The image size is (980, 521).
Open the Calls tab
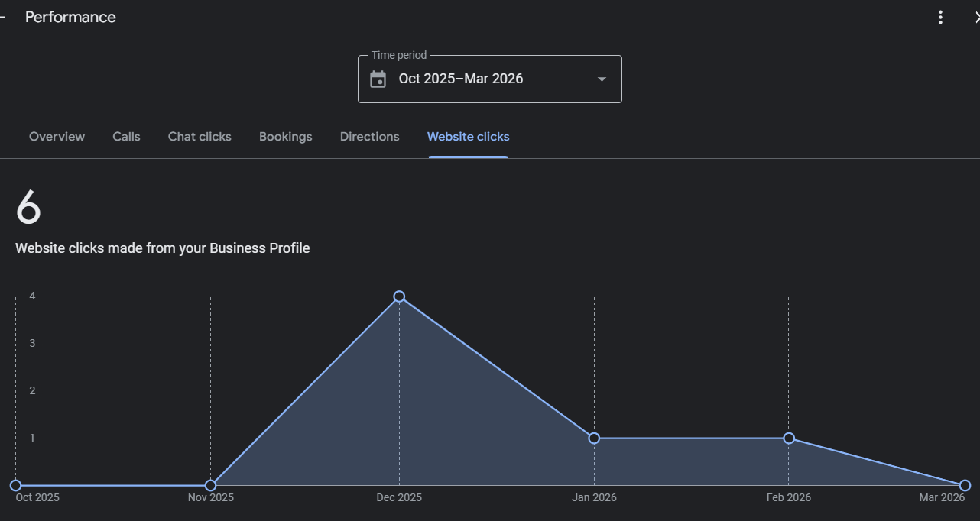(126, 137)
